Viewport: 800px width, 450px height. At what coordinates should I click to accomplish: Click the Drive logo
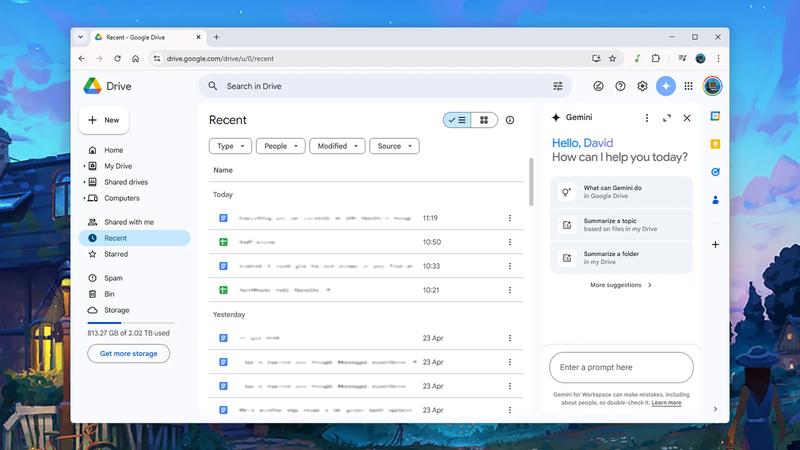pos(108,86)
